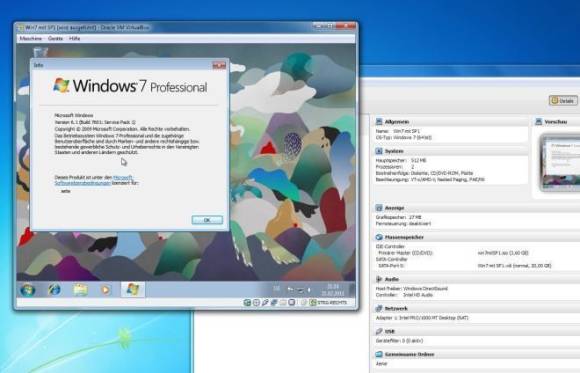Image resolution: width=580 pixels, height=373 pixels.
Task: Click the keyboard capture arrow beside STRG-RECHTS
Action: click(x=313, y=303)
